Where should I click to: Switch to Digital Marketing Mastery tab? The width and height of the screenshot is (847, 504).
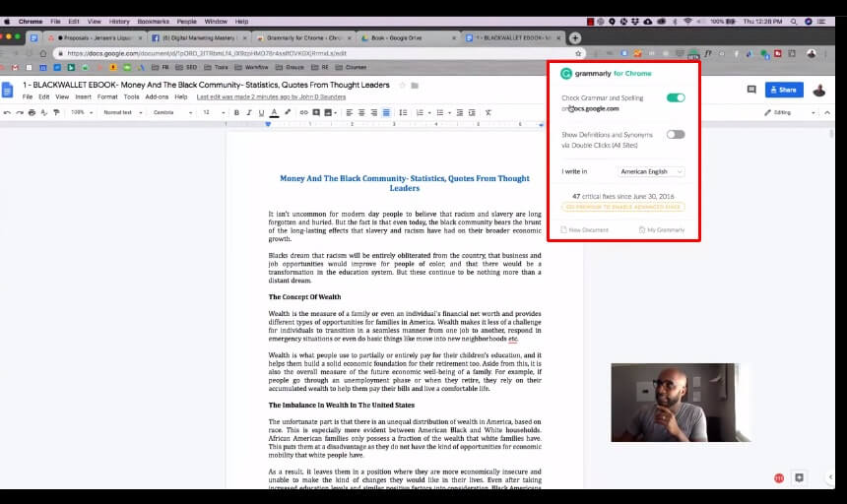click(x=199, y=38)
